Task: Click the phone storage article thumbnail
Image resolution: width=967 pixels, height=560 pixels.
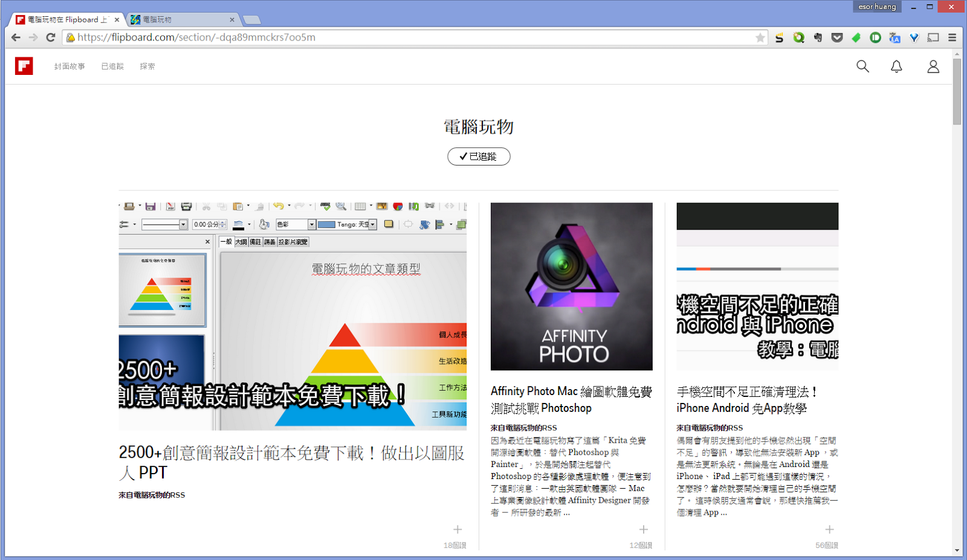Action: click(x=757, y=286)
